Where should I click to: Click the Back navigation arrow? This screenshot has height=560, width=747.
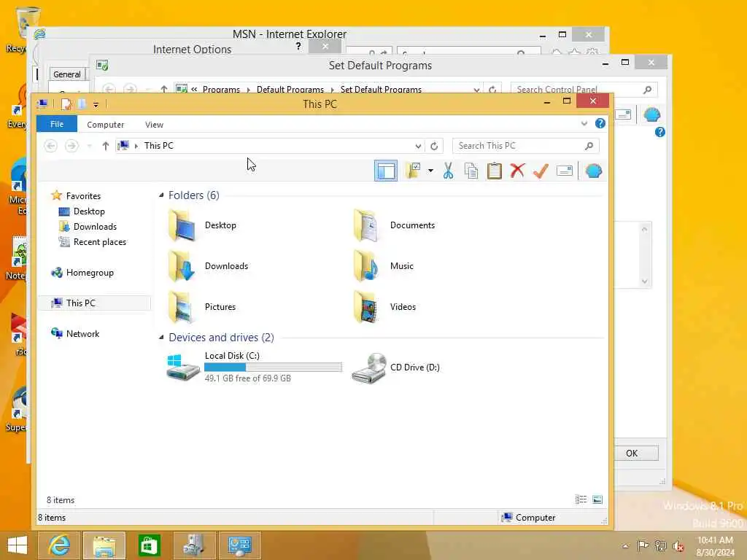pos(51,146)
